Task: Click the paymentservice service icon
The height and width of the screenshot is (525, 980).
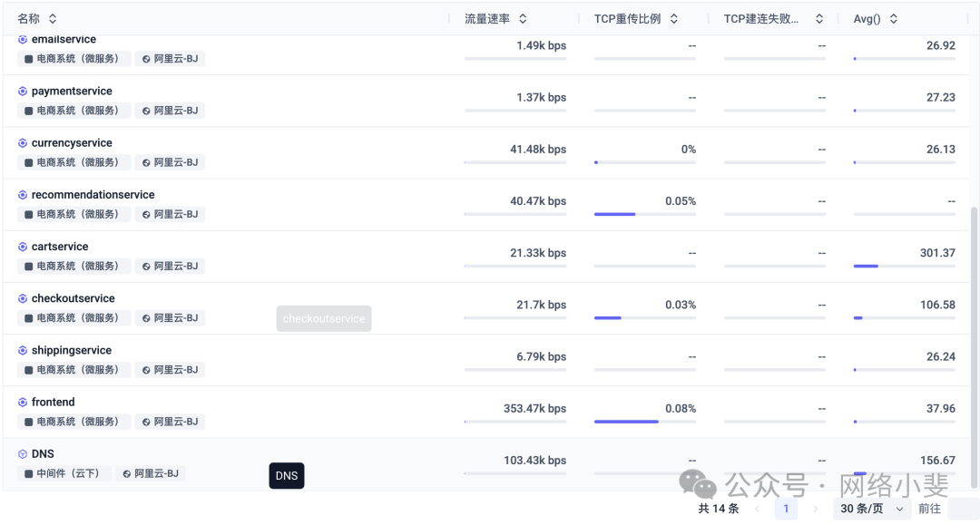Action: click(x=23, y=92)
